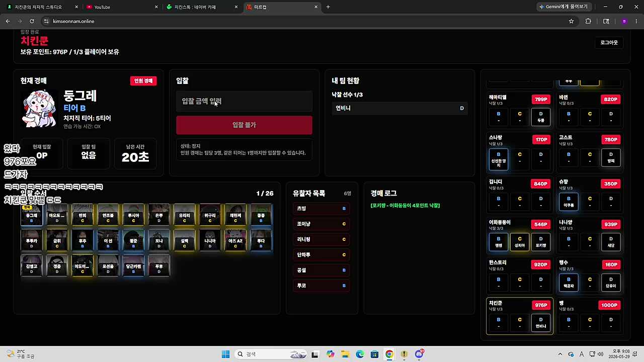Select the 설백 player card
This screenshot has height=362, width=644.
pyautogui.click(x=185, y=240)
